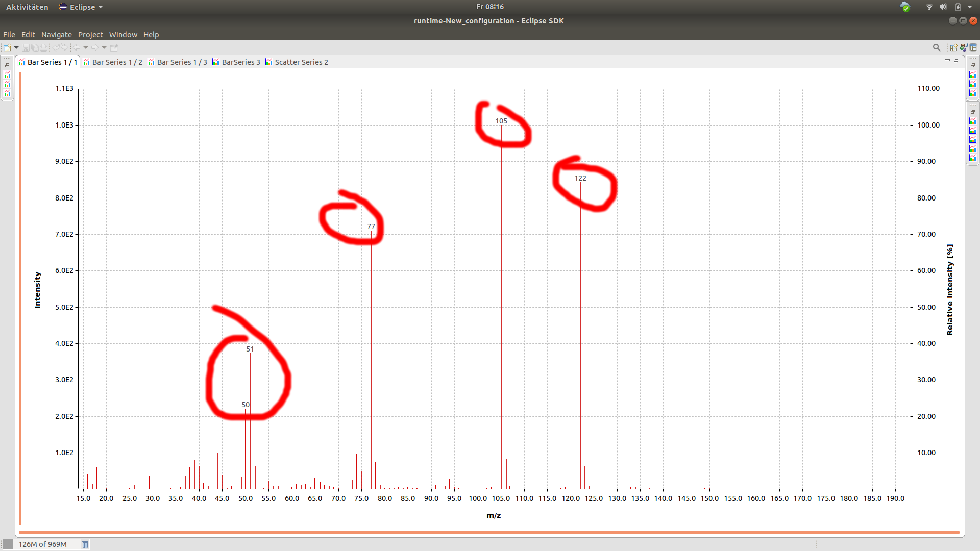This screenshot has height=551, width=980.
Task: Click last chart icon in lower right stack
Action: point(973,158)
